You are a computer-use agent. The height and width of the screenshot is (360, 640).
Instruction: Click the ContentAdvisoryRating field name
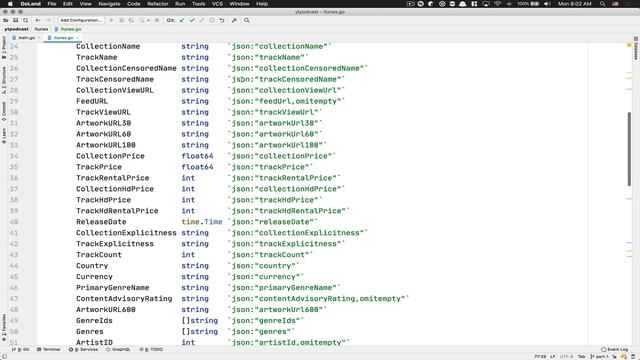(x=124, y=298)
